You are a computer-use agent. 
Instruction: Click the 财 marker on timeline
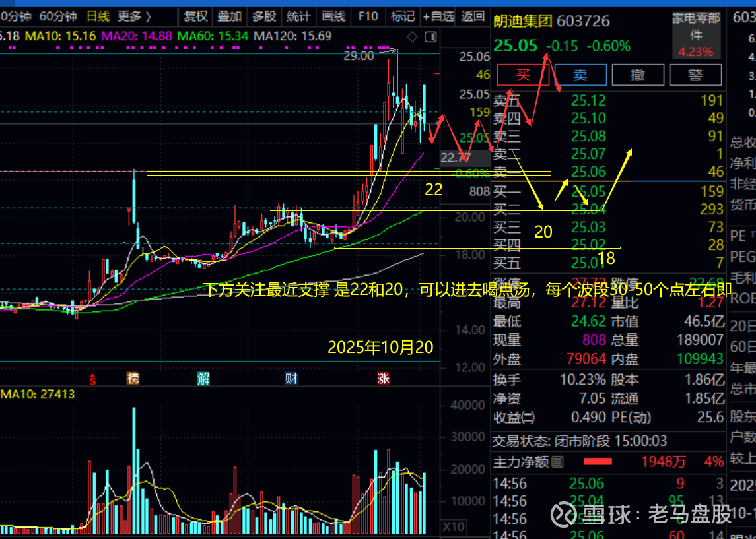291,379
